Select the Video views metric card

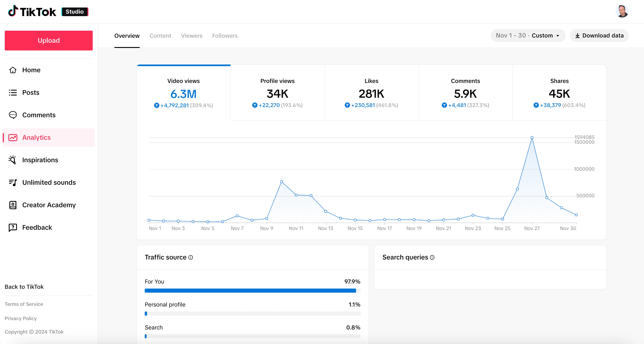point(184,93)
